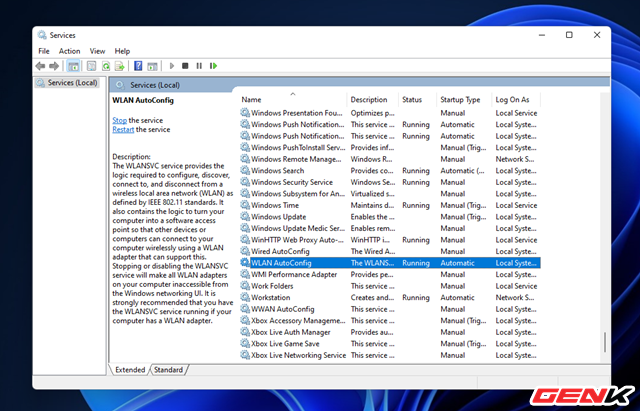
Task: Select the Windows Remote Management row
Action: click(x=390, y=159)
